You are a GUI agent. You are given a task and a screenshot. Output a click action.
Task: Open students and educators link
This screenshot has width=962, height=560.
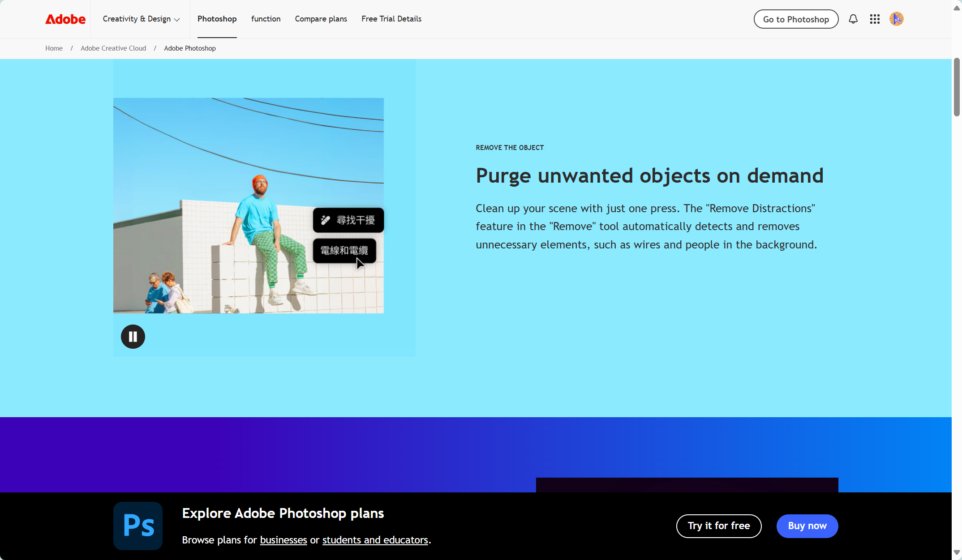(x=375, y=540)
